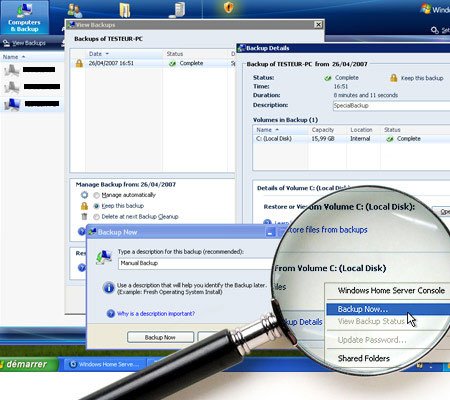Click the View Backups toolbar button

tap(25, 43)
